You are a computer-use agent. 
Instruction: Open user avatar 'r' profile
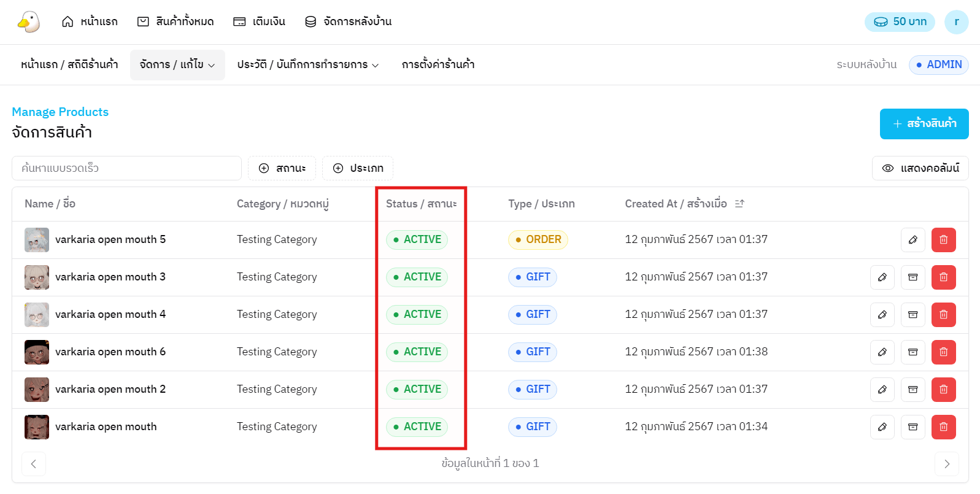(956, 22)
